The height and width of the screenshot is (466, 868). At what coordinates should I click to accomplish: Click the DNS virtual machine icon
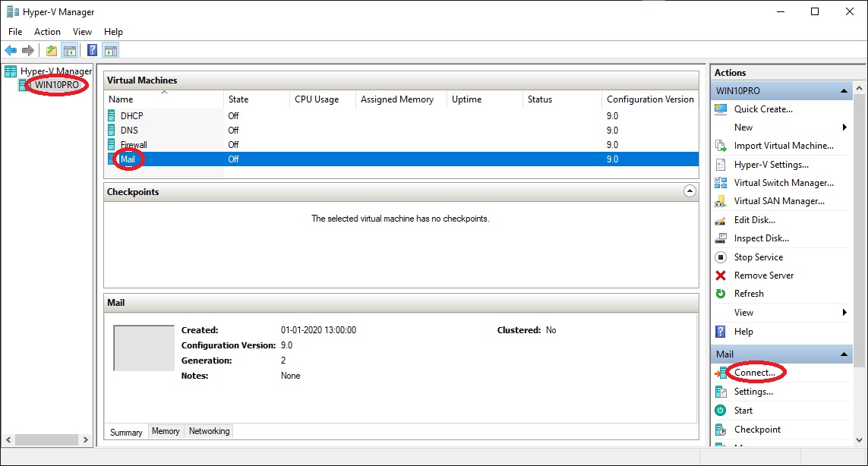click(112, 130)
